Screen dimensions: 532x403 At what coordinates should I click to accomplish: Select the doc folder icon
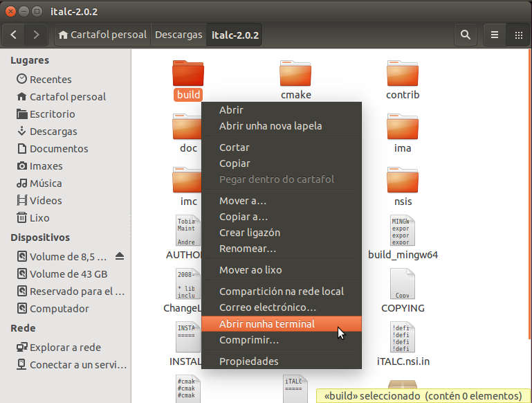coord(187,127)
